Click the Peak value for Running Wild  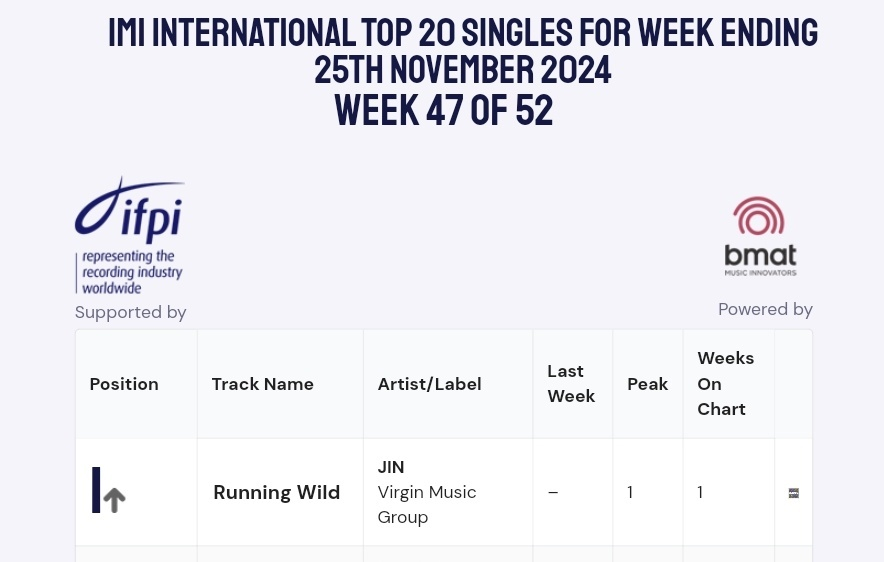pos(630,492)
